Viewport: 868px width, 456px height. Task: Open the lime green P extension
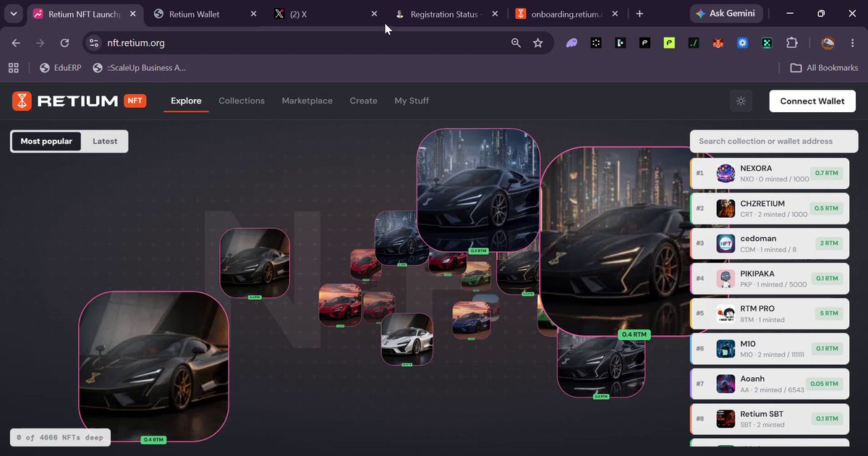point(669,43)
